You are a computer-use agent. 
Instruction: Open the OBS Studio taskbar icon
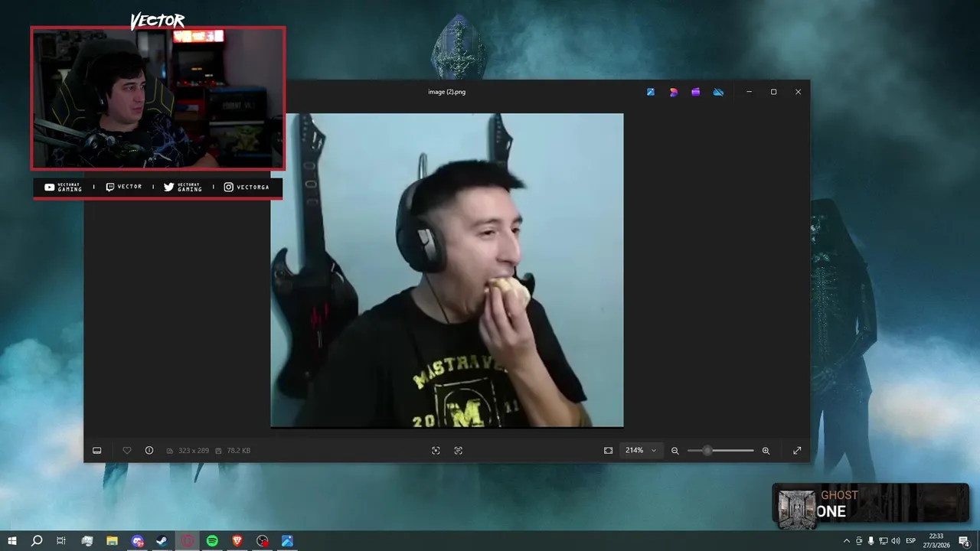pos(263,541)
